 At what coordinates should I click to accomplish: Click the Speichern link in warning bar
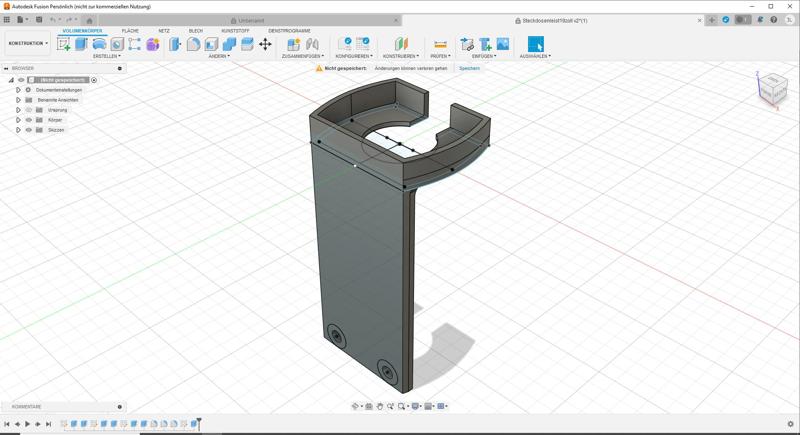[469, 68]
